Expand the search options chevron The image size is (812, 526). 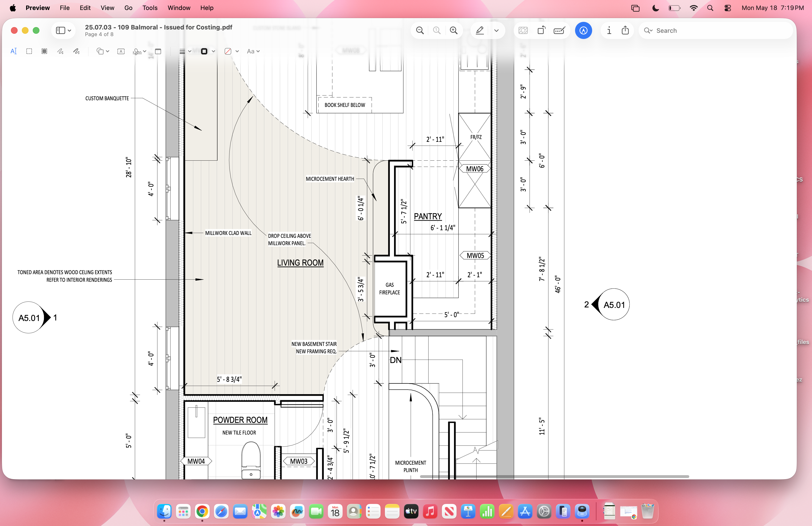pyautogui.click(x=648, y=30)
